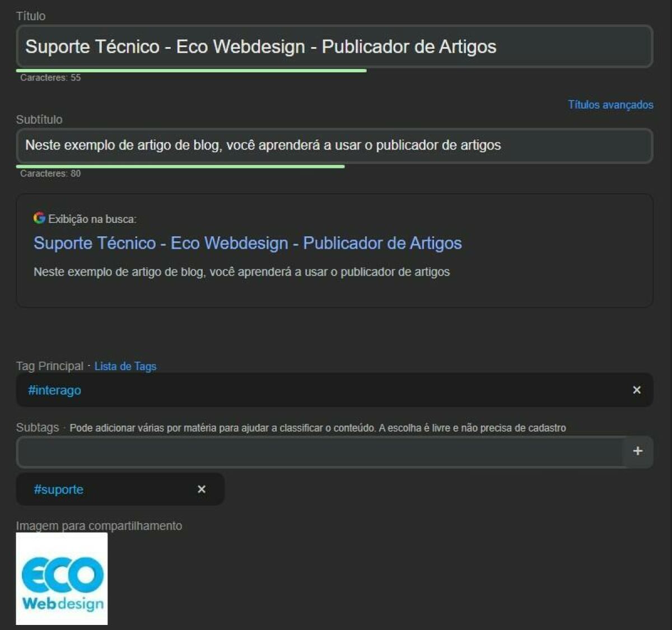
Task: Open the Lista de Tags link
Action: click(125, 366)
